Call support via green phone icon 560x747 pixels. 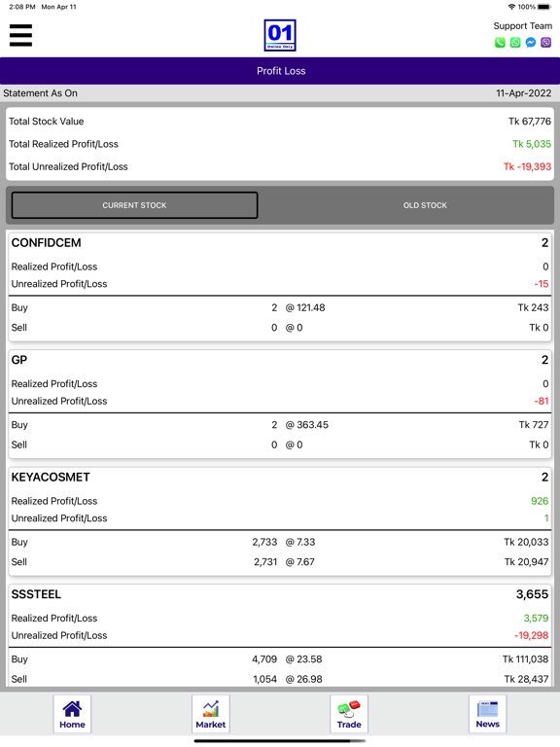(x=500, y=43)
